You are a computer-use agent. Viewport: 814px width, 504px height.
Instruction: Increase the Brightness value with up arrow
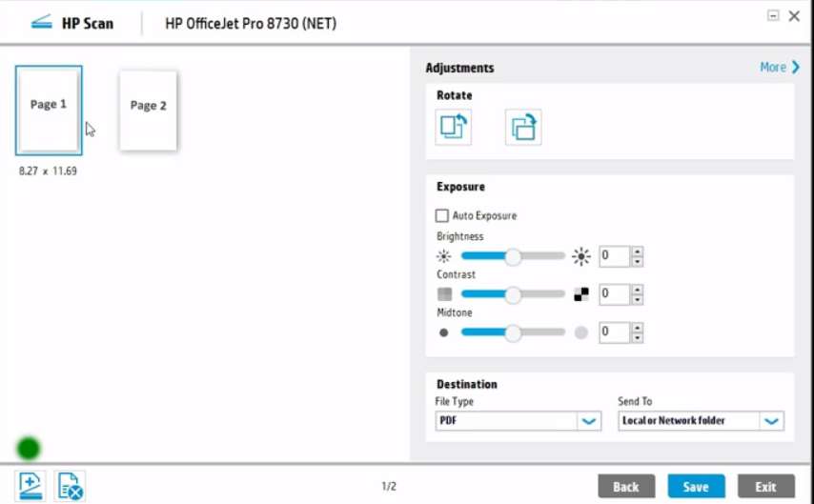(x=638, y=252)
